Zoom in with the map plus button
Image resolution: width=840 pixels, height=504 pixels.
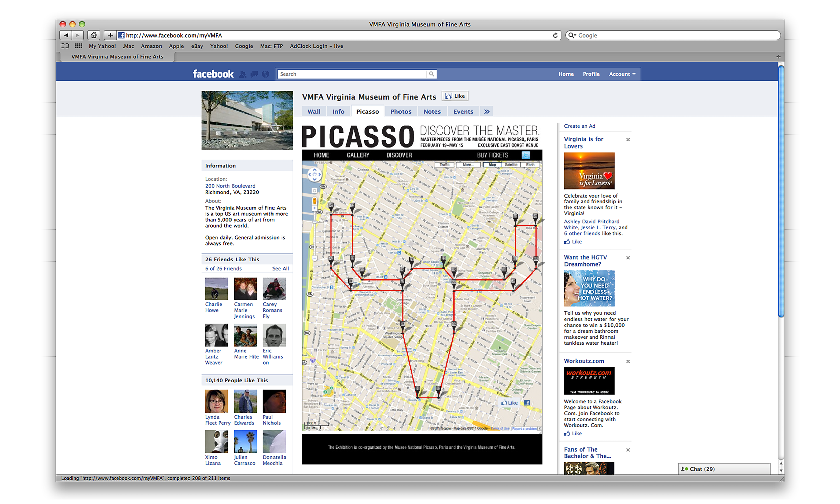[314, 208]
